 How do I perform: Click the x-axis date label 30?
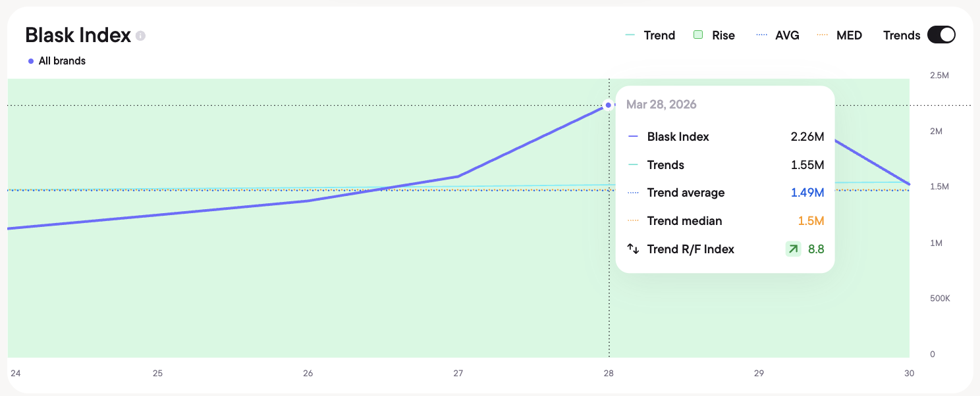(909, 373)
